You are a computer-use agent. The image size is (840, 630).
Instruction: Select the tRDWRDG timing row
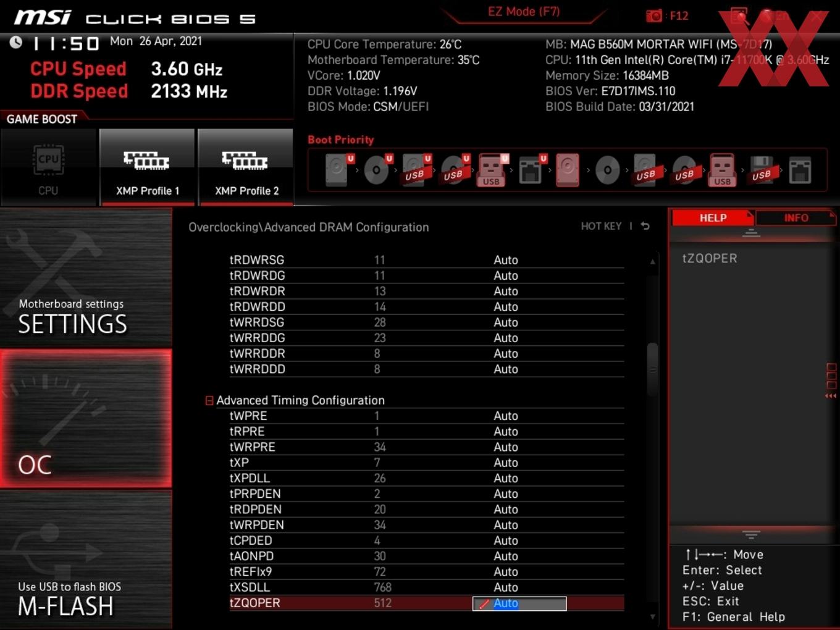click(x=427, y=275)
